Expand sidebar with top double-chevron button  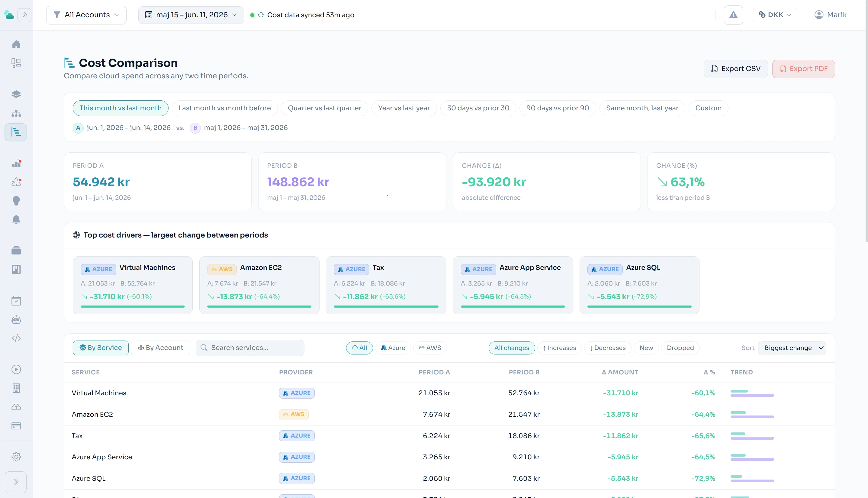[24, 15]
